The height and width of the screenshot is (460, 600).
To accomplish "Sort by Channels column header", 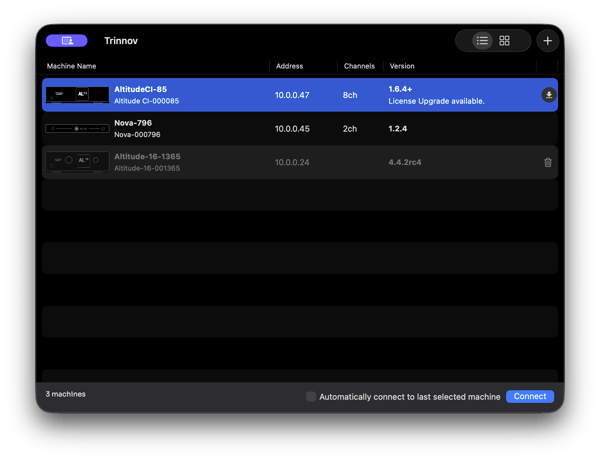I will click(358, 66).
